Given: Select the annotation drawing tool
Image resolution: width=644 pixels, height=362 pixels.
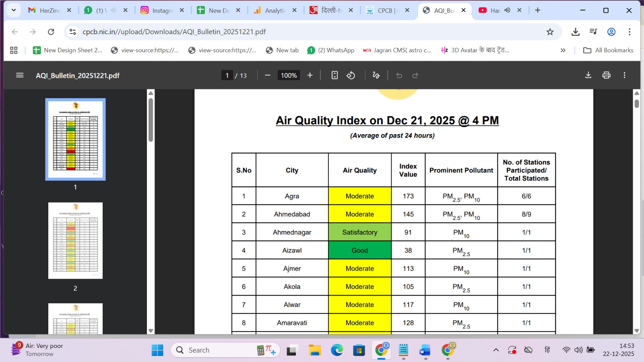Looking at the screenshot, I should pyautogui.click(x=376, y=75).
